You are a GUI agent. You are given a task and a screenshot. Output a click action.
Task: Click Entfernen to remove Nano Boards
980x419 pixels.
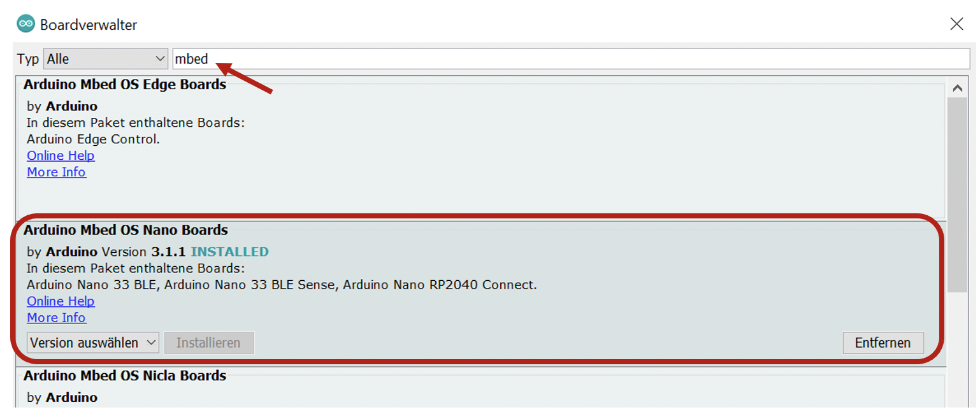click(883, 343)
